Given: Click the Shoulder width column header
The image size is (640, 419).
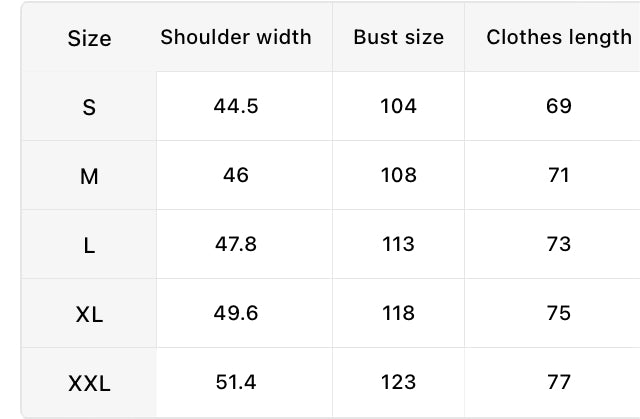Looking at the screenshot, I should point(236,37).
